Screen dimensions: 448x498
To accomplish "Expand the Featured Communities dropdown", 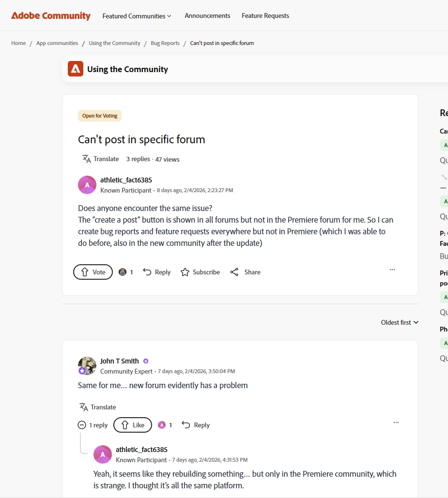I will (x=137, y=16).
